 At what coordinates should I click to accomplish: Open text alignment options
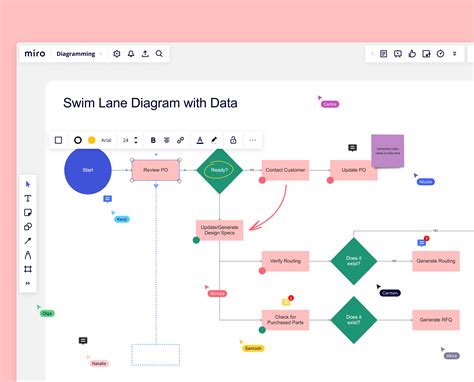coord(167,140)
